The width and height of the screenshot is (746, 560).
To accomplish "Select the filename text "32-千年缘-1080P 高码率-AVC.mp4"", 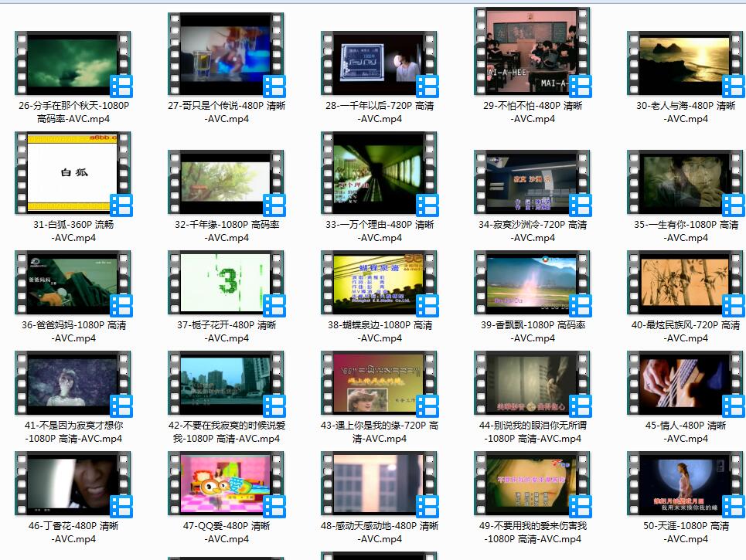I will [x=227, y=231].
